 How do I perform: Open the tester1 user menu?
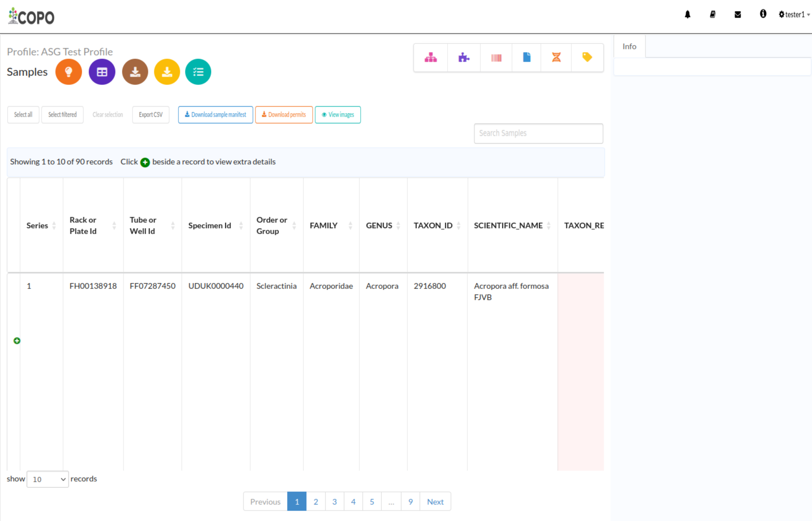click(x=794, y=14)
